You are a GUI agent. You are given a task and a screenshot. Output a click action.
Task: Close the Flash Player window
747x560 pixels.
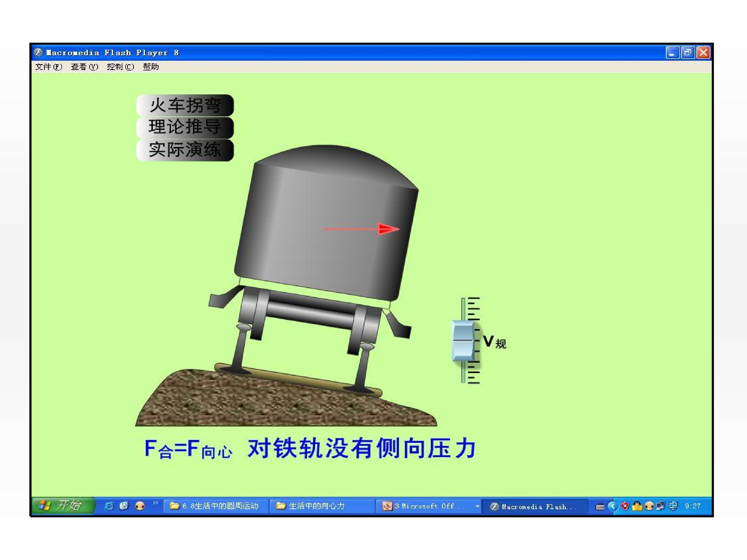703,53
